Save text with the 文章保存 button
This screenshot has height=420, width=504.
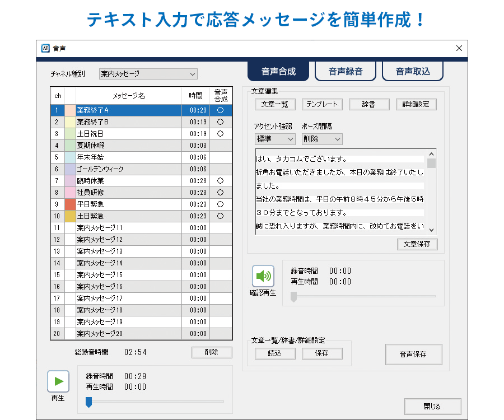pyautogui.click(x=417, y=244)
